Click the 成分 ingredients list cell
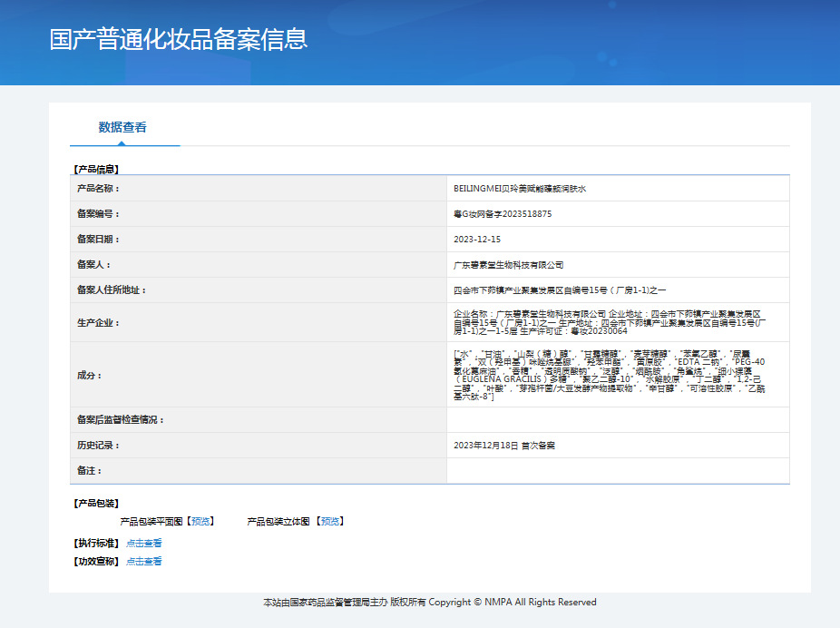 click(x=617, y=375)
